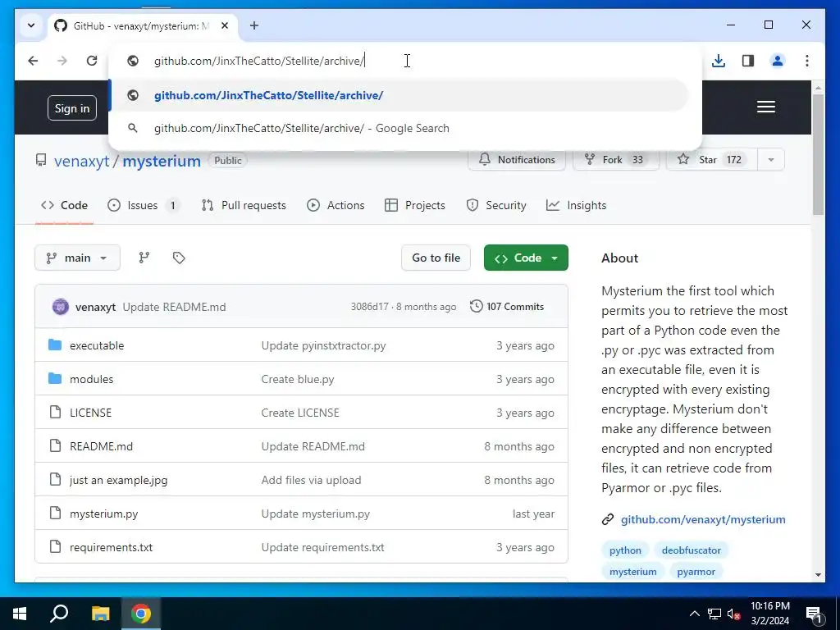
Task: Open the Add files via upload commit
Action: click(311, 480)
